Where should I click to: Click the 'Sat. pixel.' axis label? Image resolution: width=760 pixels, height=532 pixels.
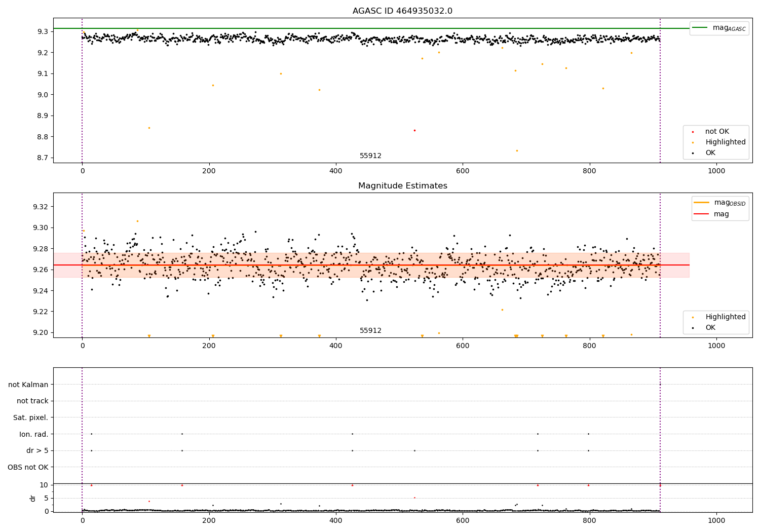pos(30,418)
